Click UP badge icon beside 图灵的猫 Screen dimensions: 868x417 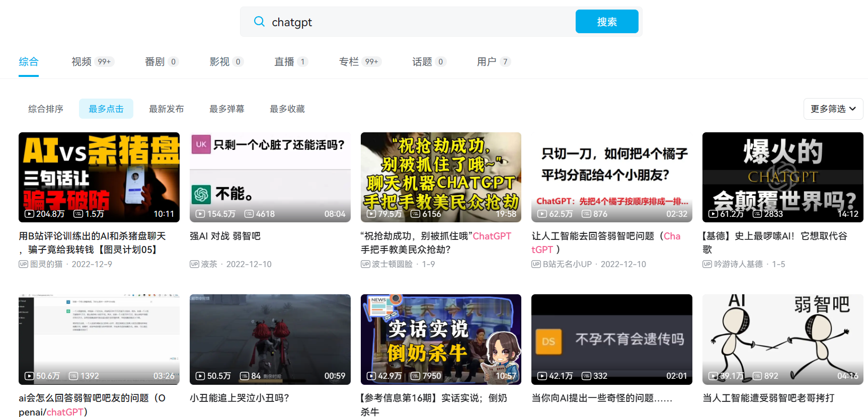click(23, 264)
